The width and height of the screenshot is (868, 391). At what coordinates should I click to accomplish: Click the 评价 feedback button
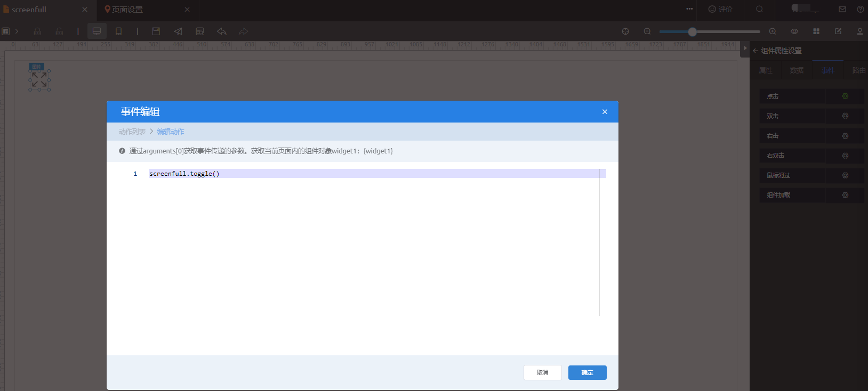(720, 9)
